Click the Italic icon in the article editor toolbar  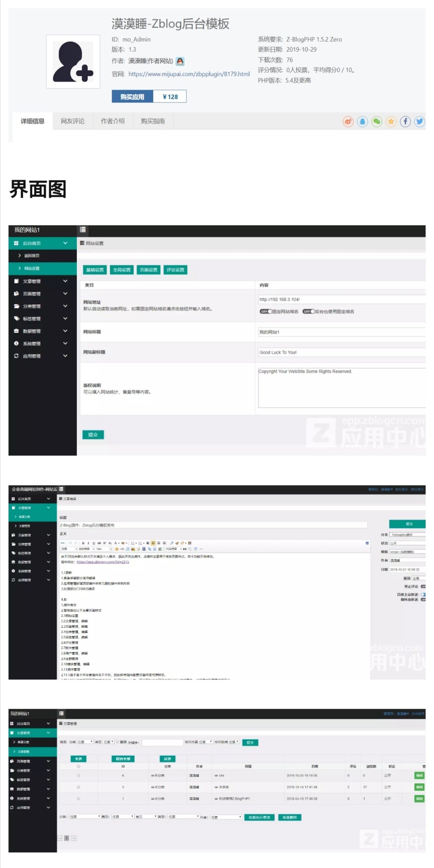[88, 543]
